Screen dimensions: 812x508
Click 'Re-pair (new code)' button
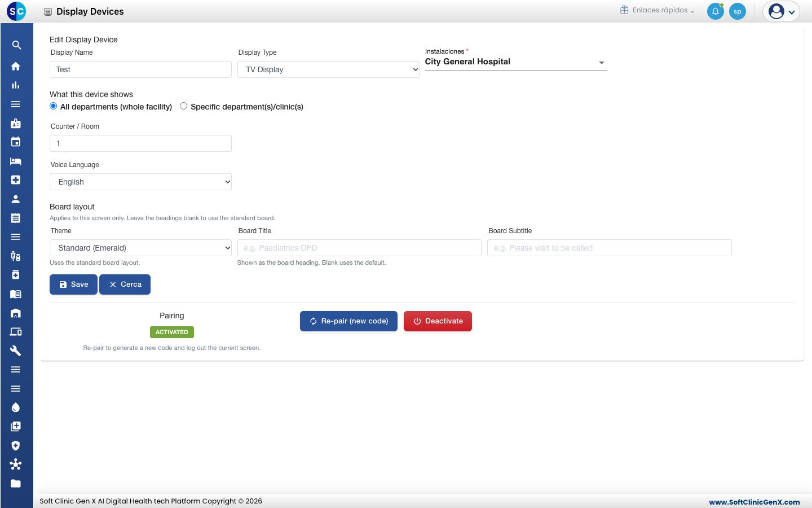tap(348, 321)
